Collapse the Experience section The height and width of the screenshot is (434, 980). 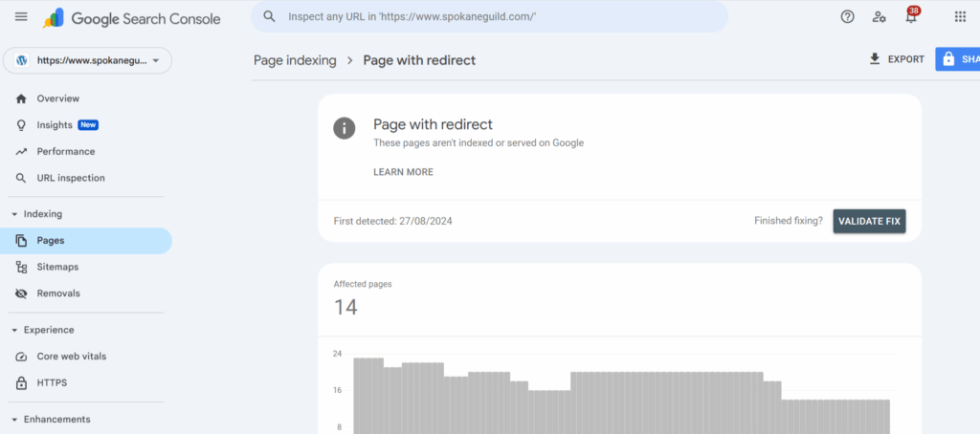coord(14,331)
